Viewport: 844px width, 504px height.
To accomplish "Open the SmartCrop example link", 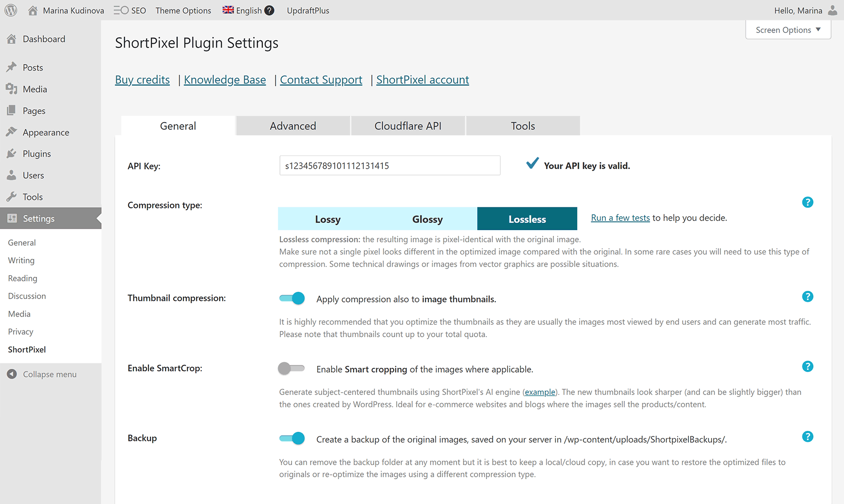I will click(x=540, y=392).
